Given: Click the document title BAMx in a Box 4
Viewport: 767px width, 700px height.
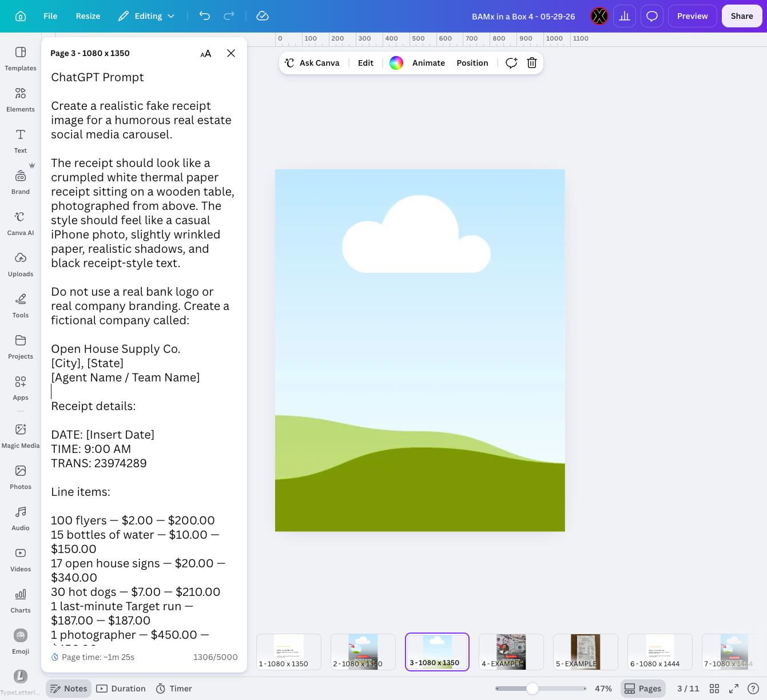Looking at the screenshot, I should pos(523,17).
